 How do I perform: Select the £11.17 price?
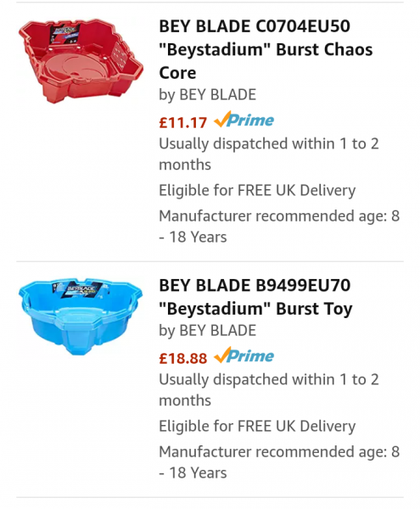(x=183, y=123)
